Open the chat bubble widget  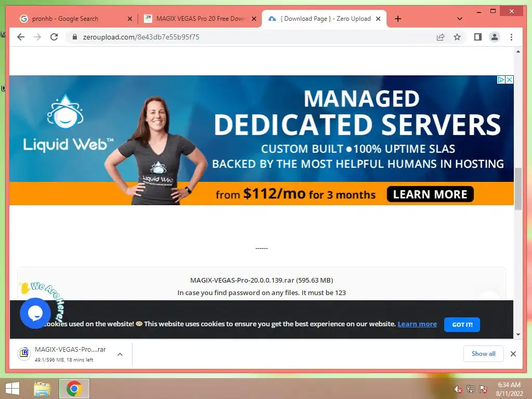(35, 313)
